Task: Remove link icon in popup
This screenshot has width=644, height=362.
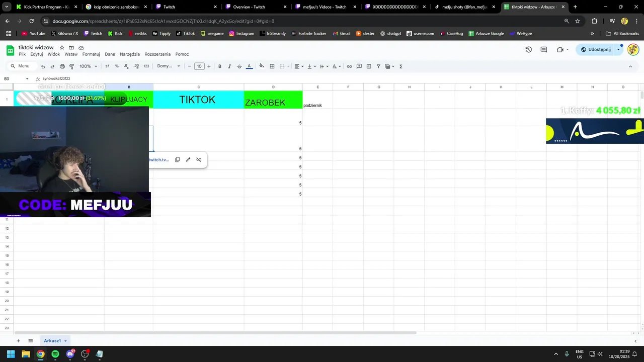Action: 199,160
